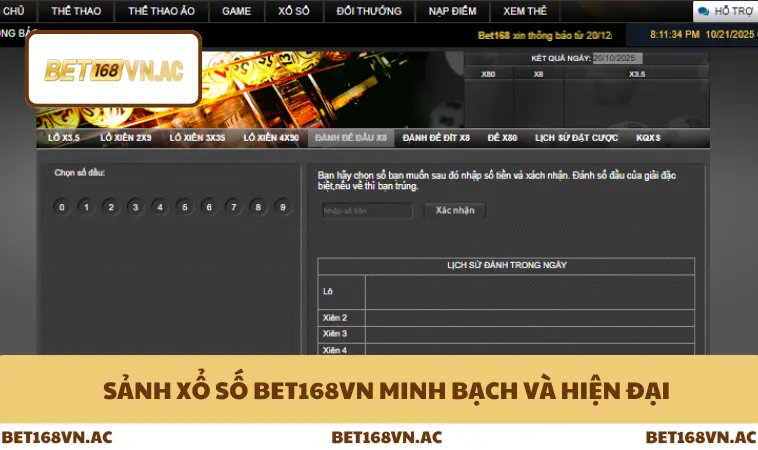Pick number 9 circle
This screenshot has width=758, height=450.
point(283,207)
